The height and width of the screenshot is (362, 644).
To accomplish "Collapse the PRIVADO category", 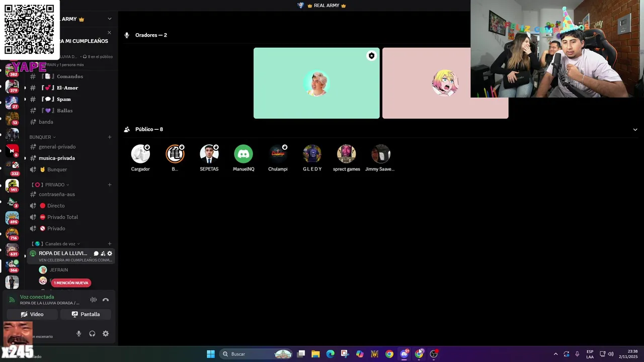I will pyautogui.click(x=50, y=185).
